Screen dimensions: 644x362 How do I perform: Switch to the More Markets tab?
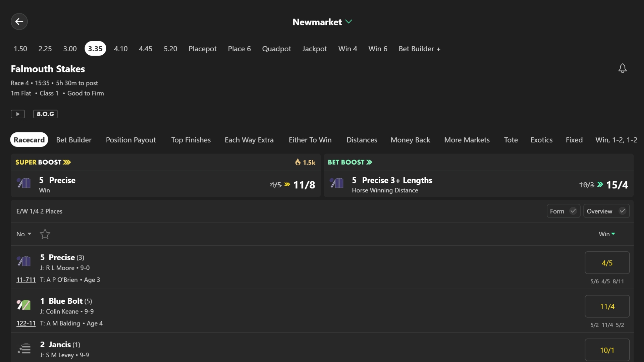[x=467, y=140]
